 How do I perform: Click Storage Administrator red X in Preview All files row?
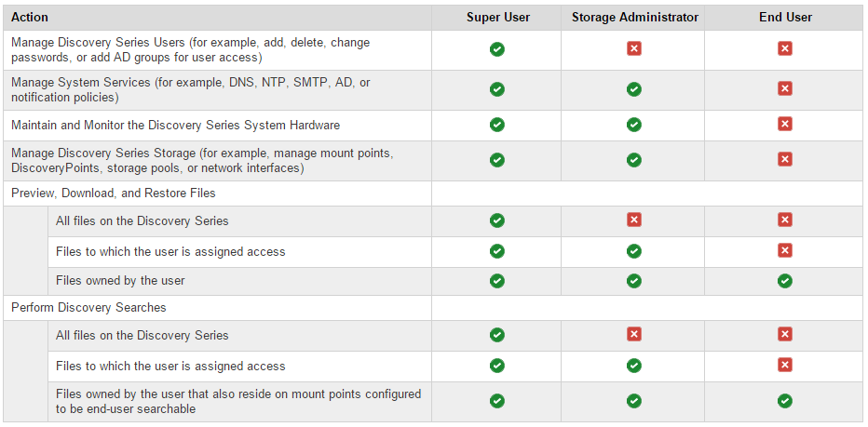pyautogui.click(x=633, y=220)
